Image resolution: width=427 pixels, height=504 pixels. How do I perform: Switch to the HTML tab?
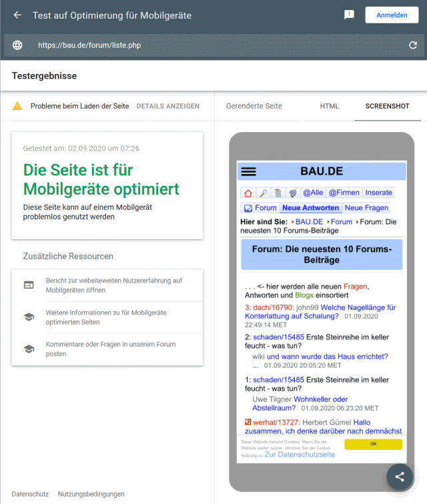(329, 106)
